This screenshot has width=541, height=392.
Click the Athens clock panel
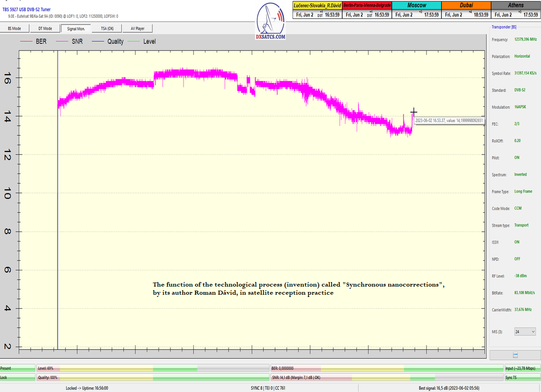(x=516, y=10)
